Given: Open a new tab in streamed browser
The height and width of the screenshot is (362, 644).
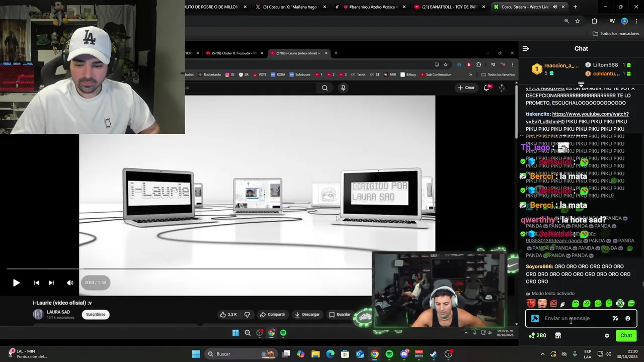Looking at the screenshot, I should click(x=336, y=53).
